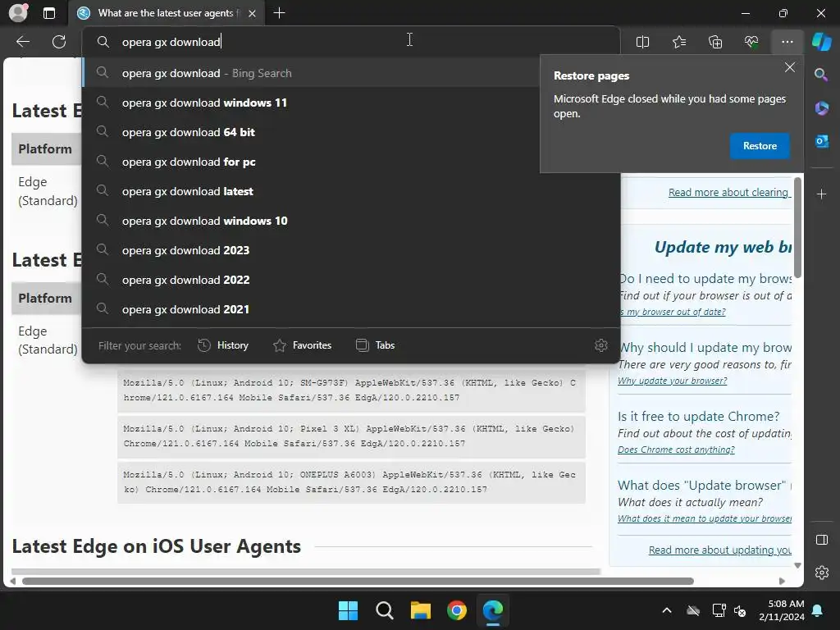
Task: Open sidebar settings gear icon
Action: coord(821,573)
